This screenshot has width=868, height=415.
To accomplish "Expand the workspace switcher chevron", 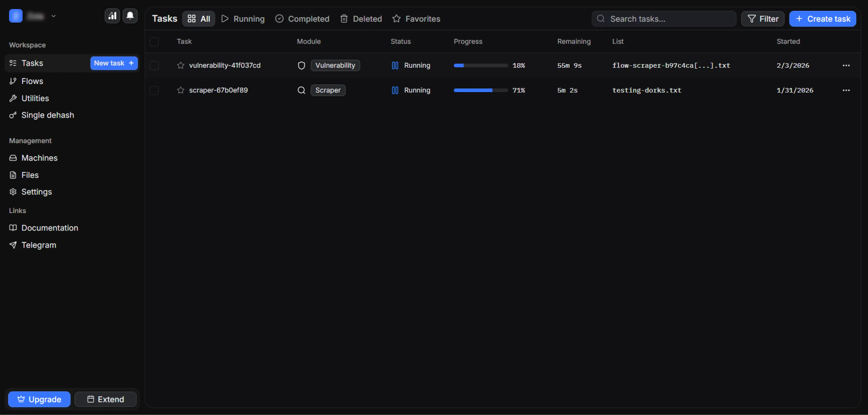I will [x=53, y=16].
